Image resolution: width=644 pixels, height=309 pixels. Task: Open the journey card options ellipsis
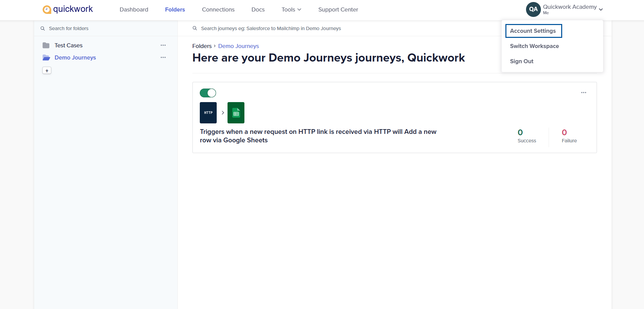click(583, 93)
